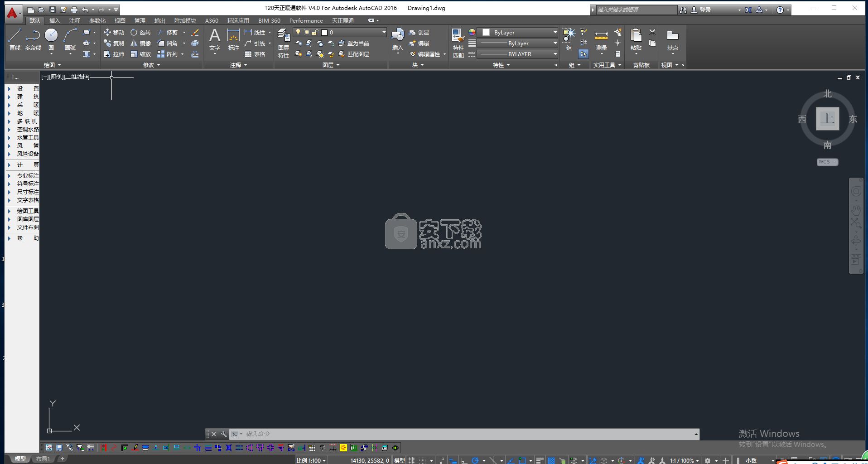Expand the 绘图 (Draw) panel
Viewport: 868px width, 464px height.
(x=52, y=65)
